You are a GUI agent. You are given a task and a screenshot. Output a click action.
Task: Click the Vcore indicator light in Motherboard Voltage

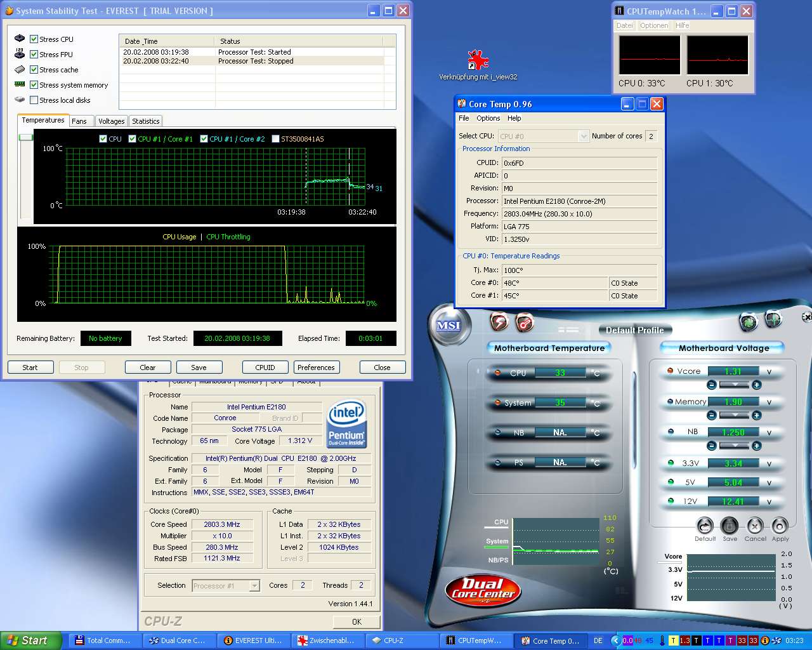coord(671,371)
